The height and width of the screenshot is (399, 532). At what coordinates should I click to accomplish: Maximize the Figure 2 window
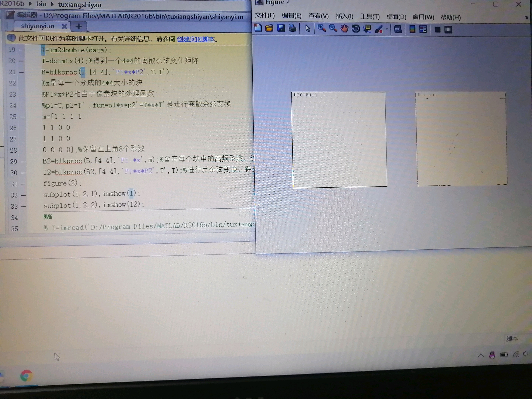point(495,4)
